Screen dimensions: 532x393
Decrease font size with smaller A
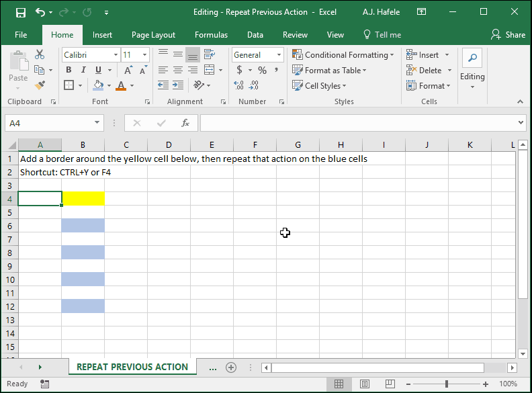point(143,71)
